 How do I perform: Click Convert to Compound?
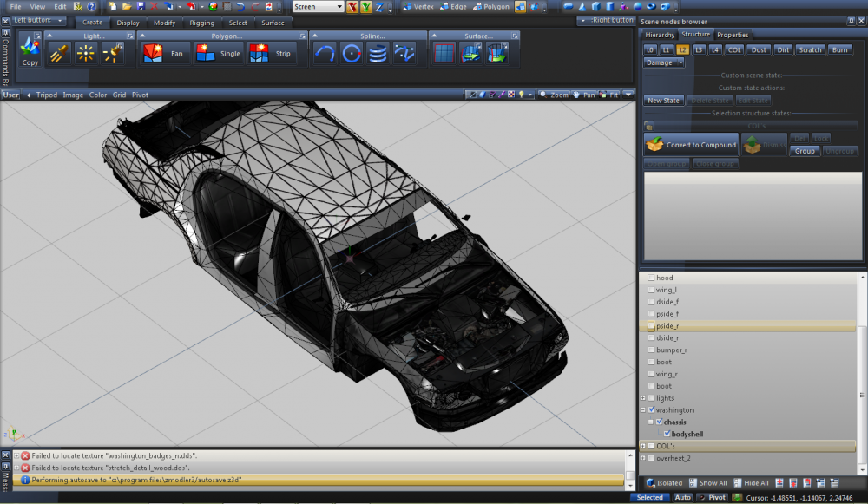[x=691, y=145]
